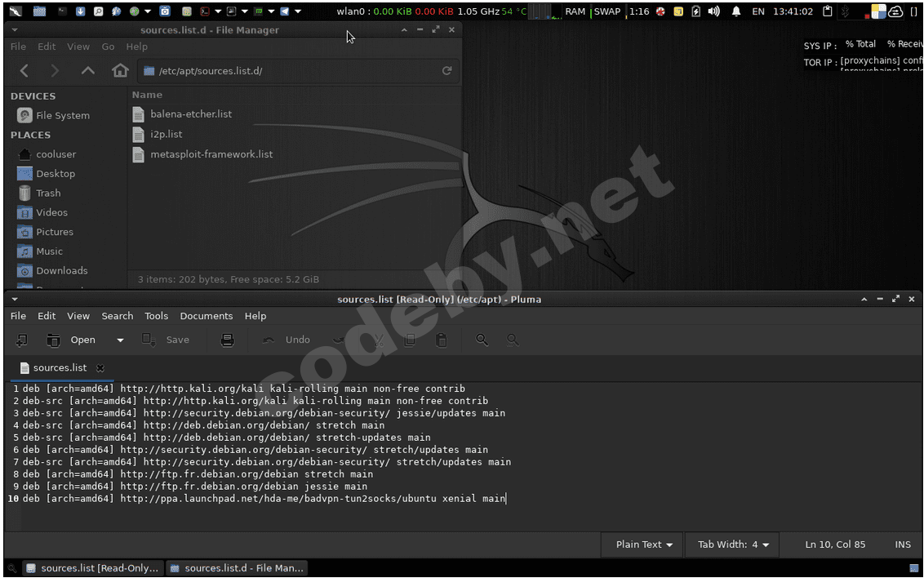Open Pictures in Places sidebar
The height and width of the screenshot is (578, 924).
point(46,232)
